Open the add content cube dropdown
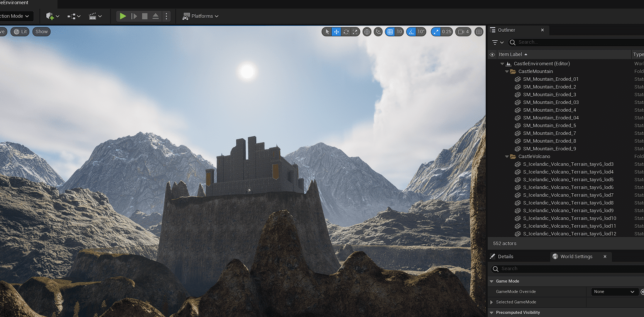Image resolution: width=644 pixels, height=317 pixels. tap(53, 16)
